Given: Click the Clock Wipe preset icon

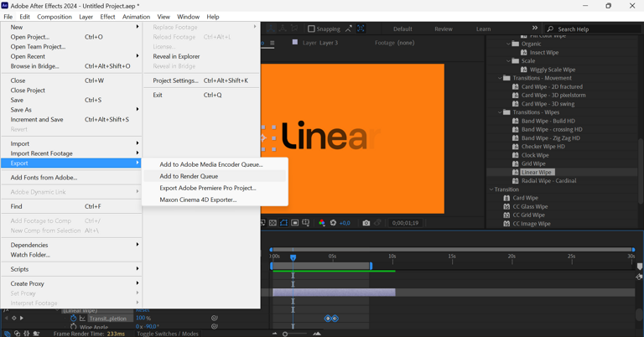Looking at the screenshot, I should tap(516, 155).
